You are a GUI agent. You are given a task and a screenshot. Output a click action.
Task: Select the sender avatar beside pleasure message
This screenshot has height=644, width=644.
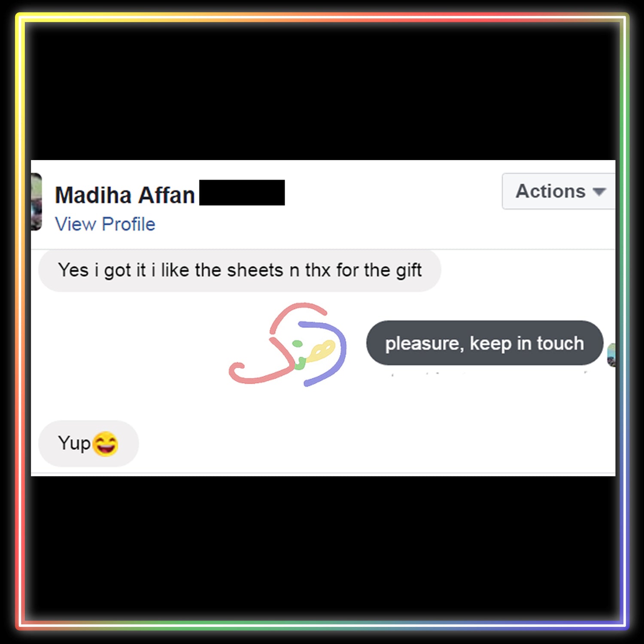click(x=611, y=355)
